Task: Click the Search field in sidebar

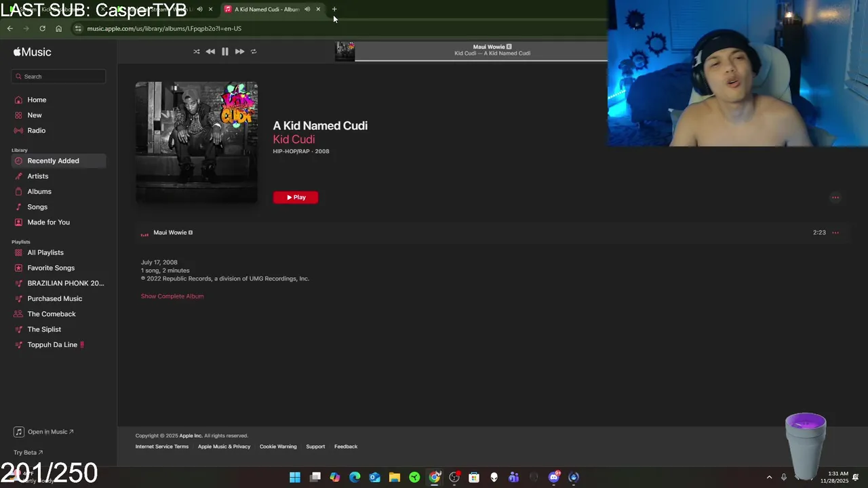Action: click(x=59, y=77)
